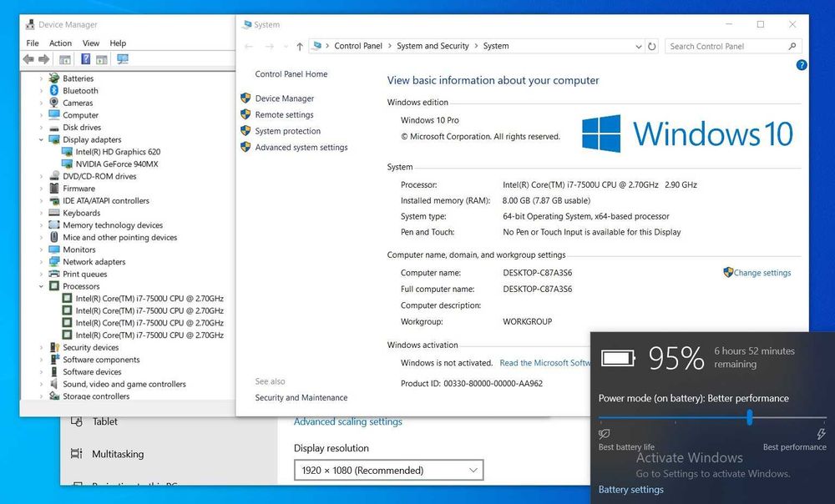Click the NVIDIA GeForce 940MX adapter icon
Screen dimensions: 835x504
67,164
